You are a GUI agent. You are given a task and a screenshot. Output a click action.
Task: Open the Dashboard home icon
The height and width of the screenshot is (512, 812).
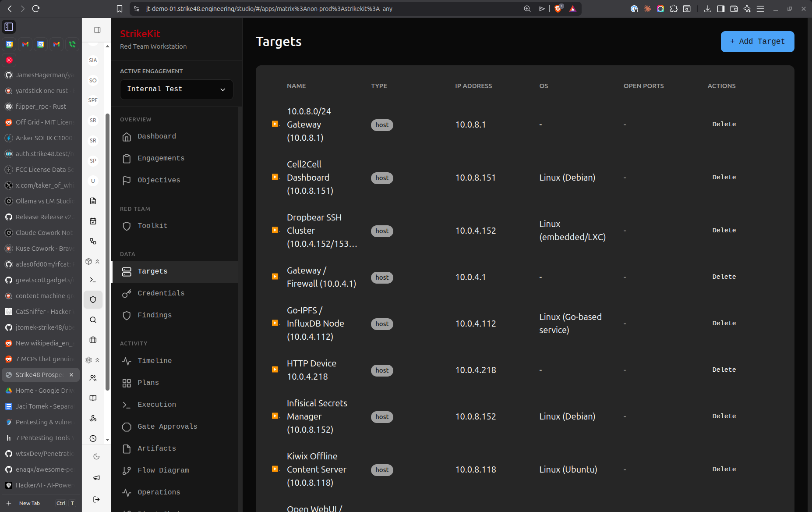tap(127, 137)
